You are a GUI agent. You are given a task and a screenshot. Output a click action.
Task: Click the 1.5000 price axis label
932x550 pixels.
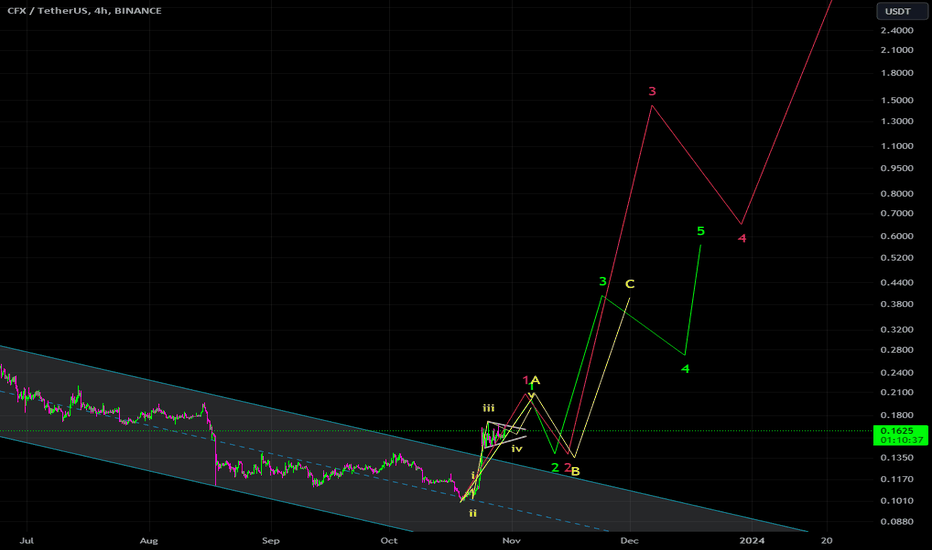897,100
